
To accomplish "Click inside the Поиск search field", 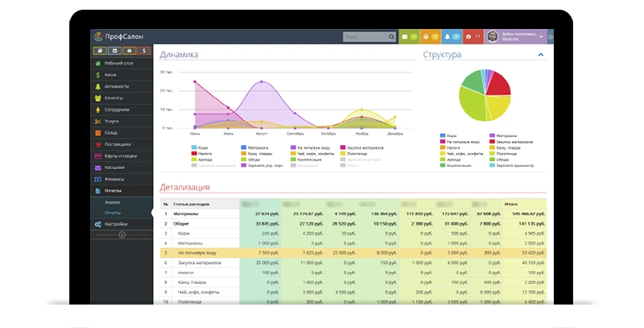I will click(361, 37).
